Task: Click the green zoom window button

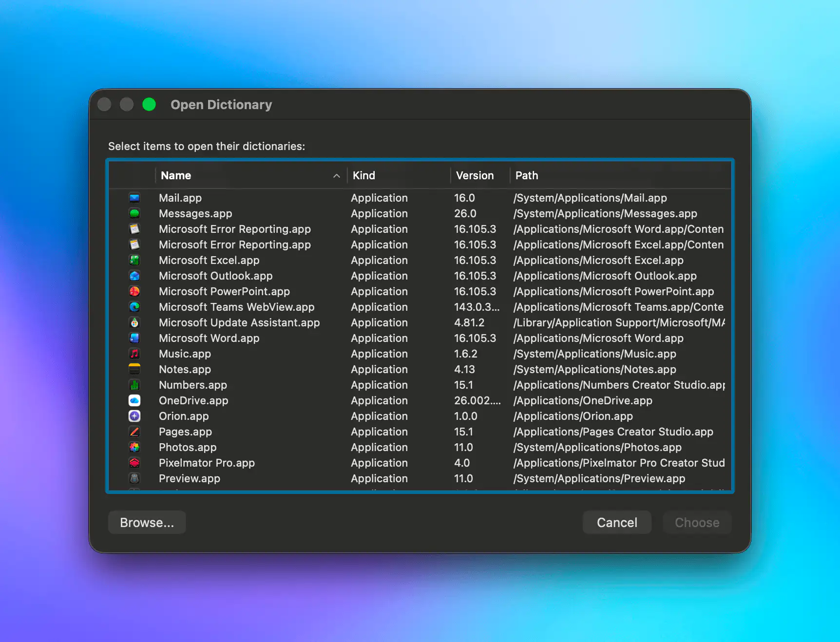Action: 149,105
